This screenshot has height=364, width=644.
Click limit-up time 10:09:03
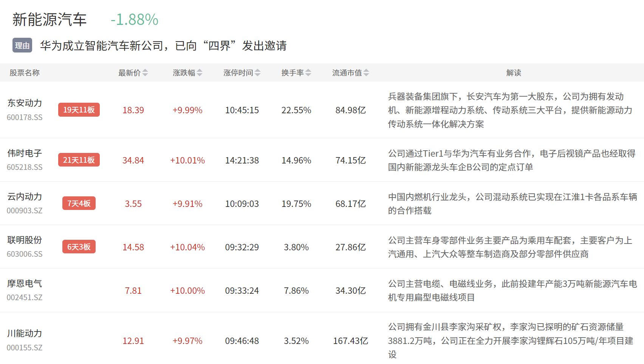coord(242,204)
